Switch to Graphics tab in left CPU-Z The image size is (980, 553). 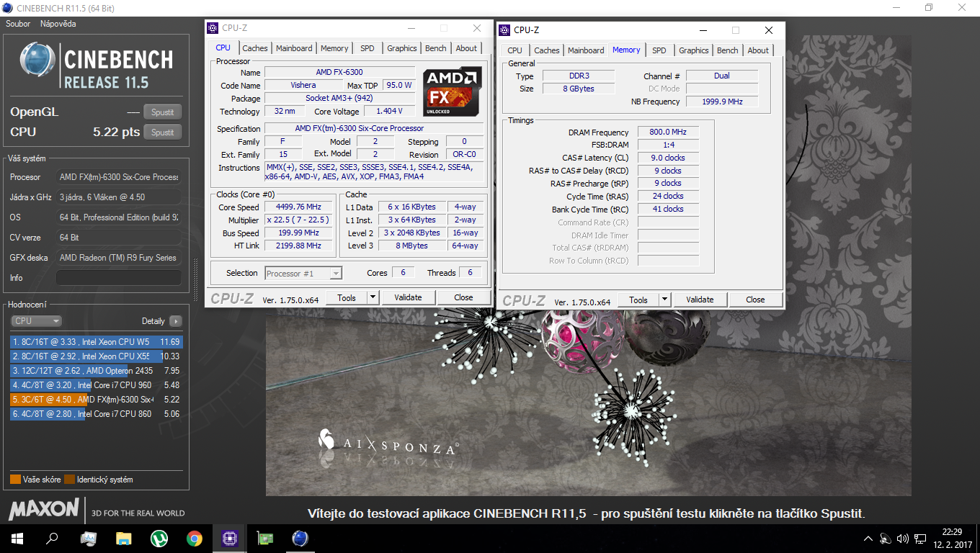[402, 48]
